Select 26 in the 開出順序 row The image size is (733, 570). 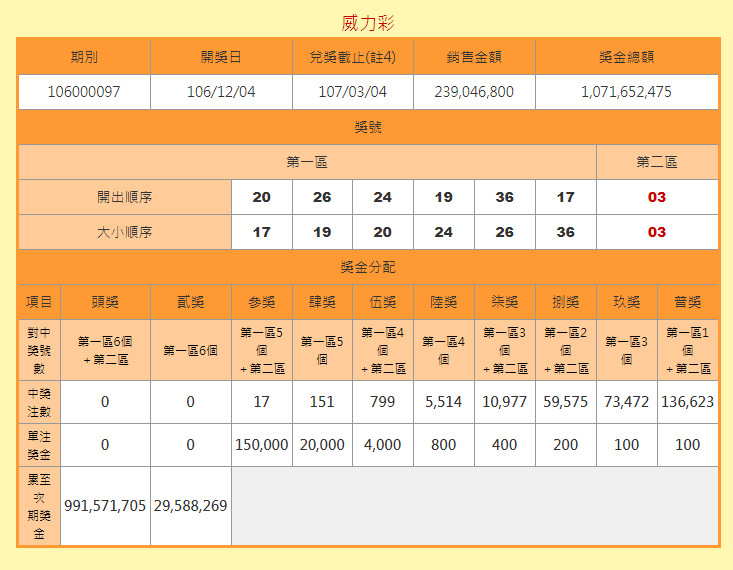click(x=322, y=197)
